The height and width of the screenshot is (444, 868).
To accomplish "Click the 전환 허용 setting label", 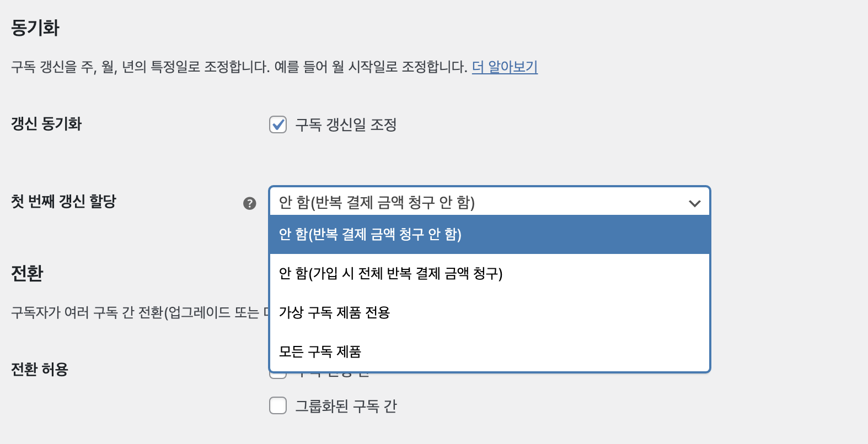I will 40,369.
